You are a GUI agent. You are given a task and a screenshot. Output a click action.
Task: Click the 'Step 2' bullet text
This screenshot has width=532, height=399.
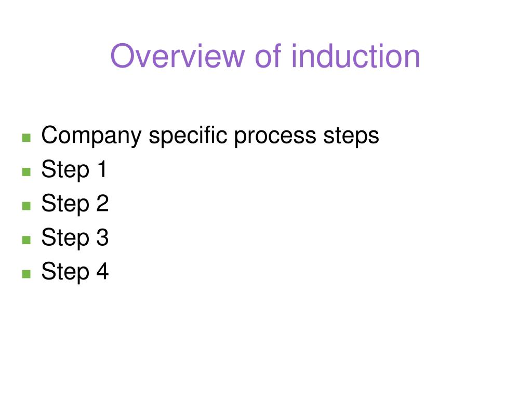pos(75,203)
